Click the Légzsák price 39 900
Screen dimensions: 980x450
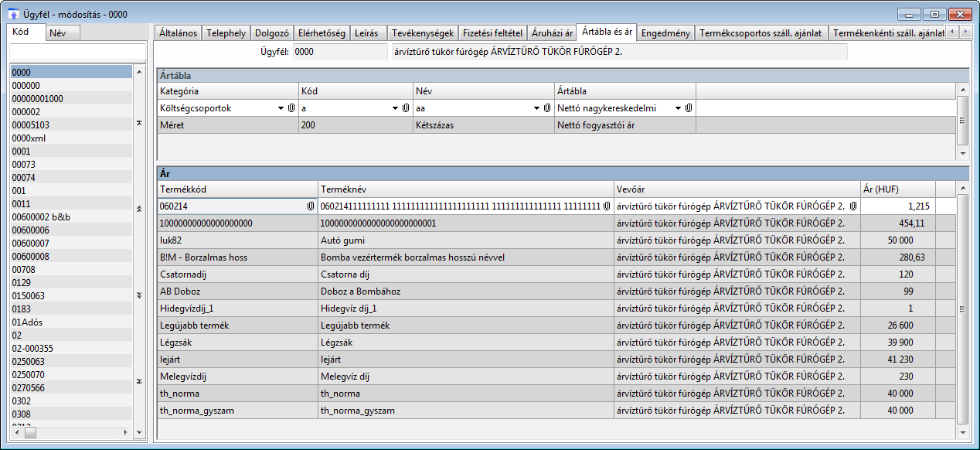point(898,343)
